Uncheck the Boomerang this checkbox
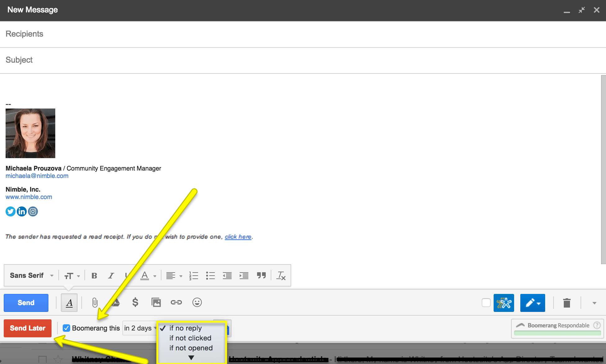 [66, 328]
